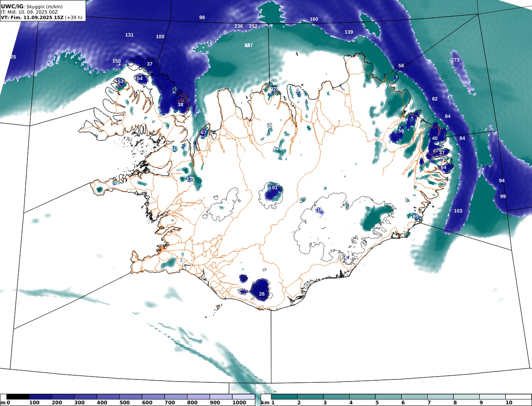
Task: Click the value 103 off the southeast coast
Action: (x=458, y=211)
